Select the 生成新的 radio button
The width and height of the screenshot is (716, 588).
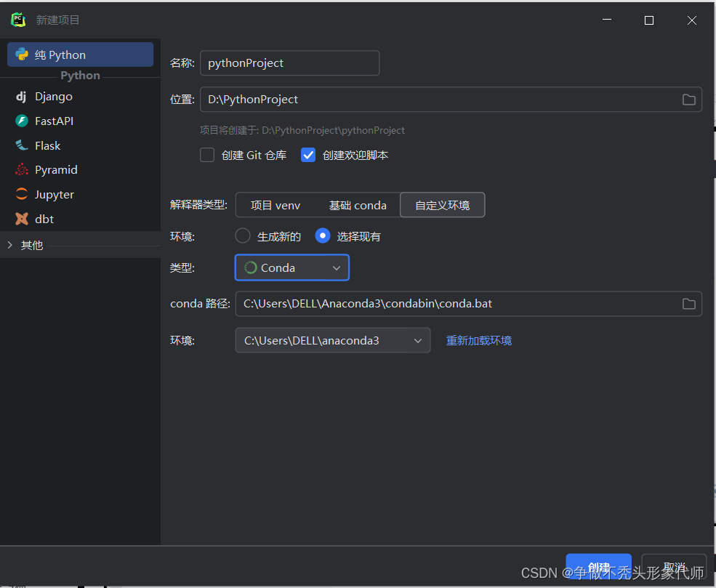[242, 235]
